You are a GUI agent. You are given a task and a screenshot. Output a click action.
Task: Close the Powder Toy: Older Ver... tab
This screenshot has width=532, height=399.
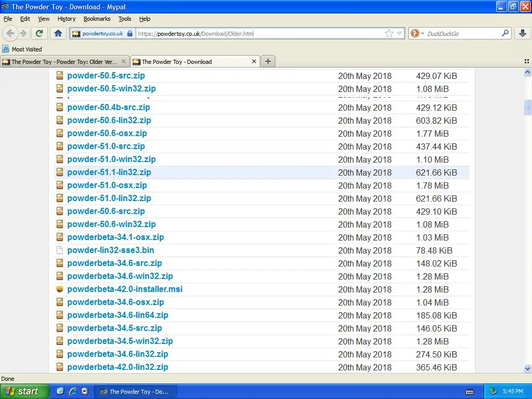(x=124, y=61)
